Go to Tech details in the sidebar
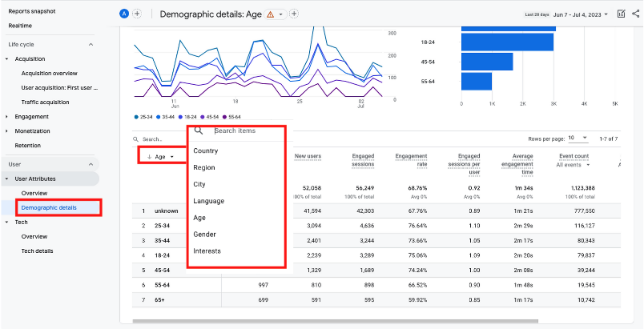The height and width of the screenshot is (329, 644). 37,251
